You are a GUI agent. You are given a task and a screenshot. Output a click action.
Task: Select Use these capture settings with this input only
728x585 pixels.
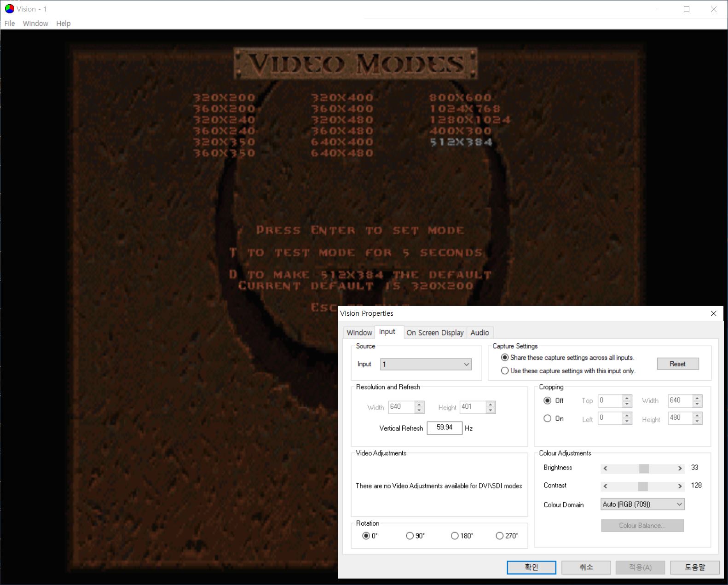click(568, 371)
